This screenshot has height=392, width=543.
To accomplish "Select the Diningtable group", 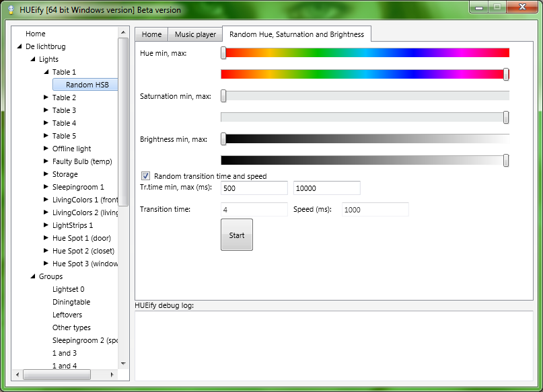I will (x=71, y=302).
